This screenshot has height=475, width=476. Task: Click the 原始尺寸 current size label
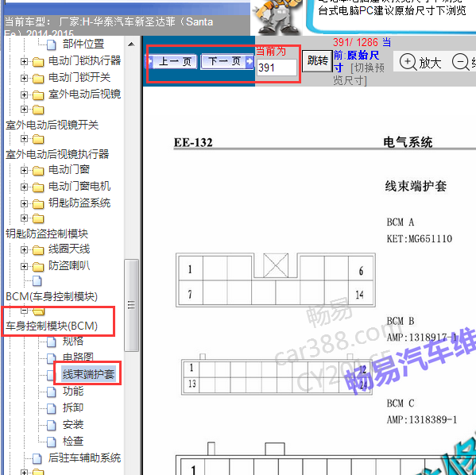pos(357,60)
